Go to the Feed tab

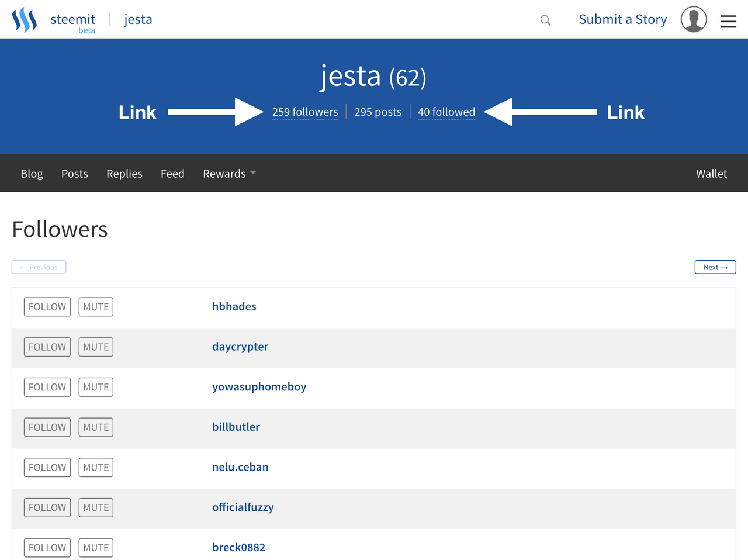tap(172, 174)
